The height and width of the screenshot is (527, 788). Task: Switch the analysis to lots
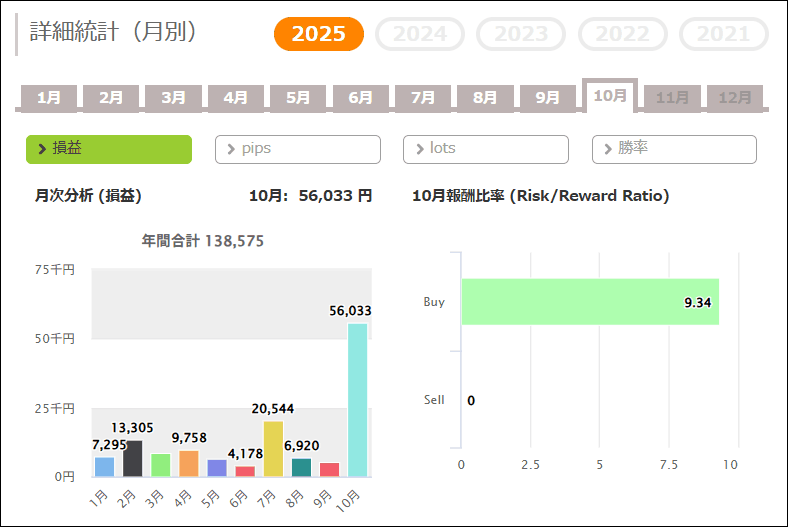pyautogui.click(x=485, y=149)
